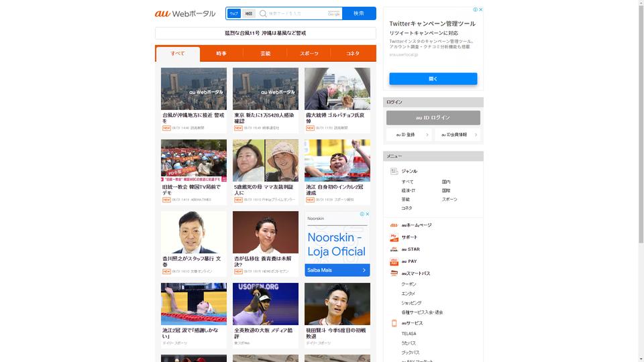
Task: Select the ウェブ search mode toggle
Action: pos(233,13)
